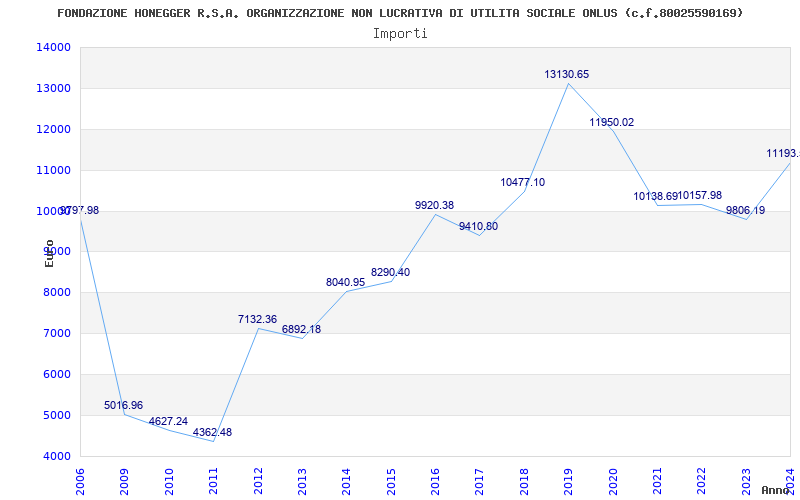Select the 4627.24 value label
Screen dimensions: 800x500
point(168,421)
